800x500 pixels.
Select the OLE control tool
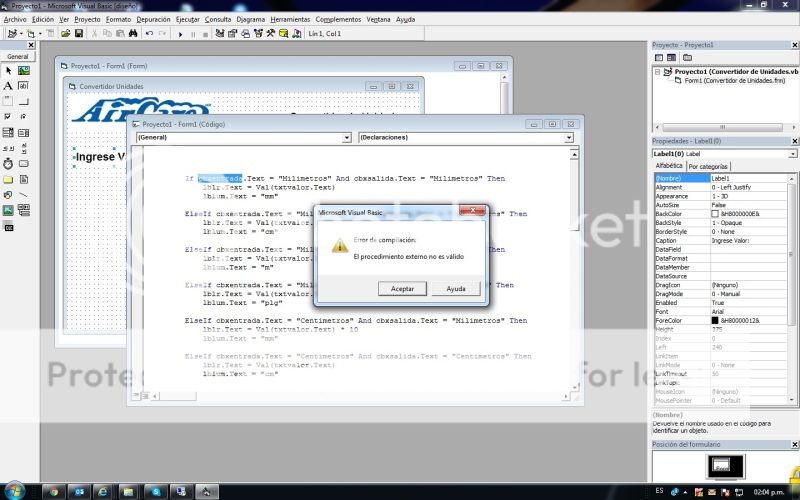point(8,227)
